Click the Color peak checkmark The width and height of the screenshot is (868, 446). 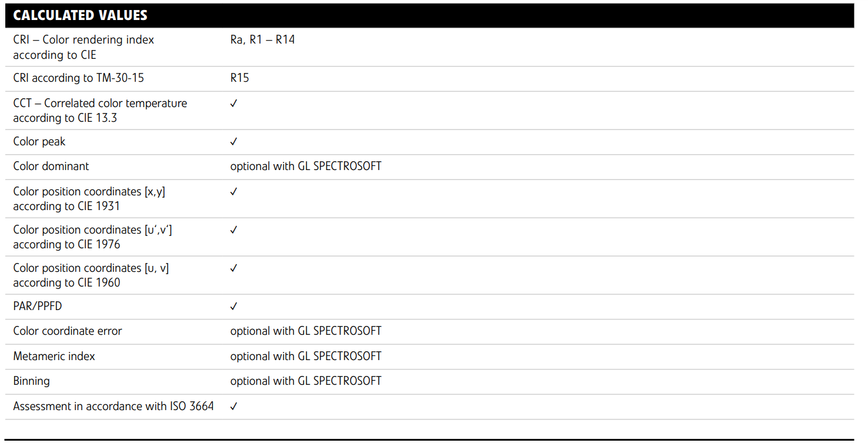point(233,142)
